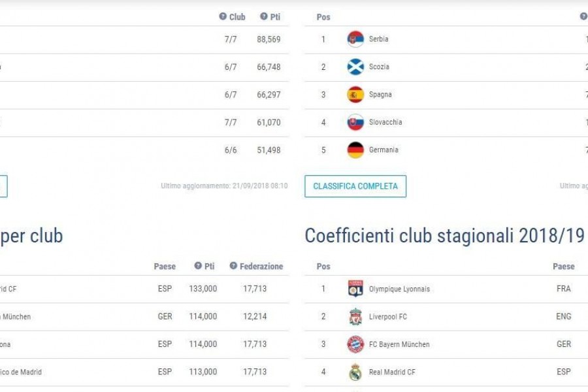This screenshot has width=588, height=392.
Task: Open the help icon beside Club header
Action: coord(223,16)
